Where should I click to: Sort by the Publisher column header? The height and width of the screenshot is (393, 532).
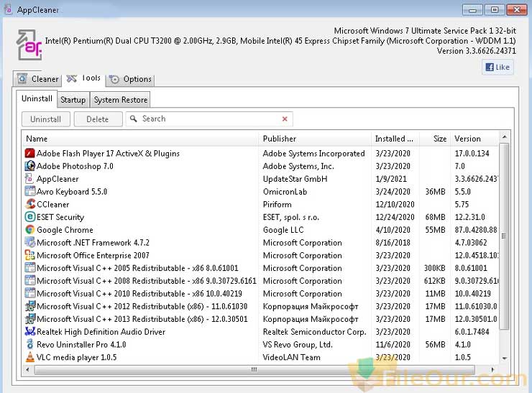point(314,139)
